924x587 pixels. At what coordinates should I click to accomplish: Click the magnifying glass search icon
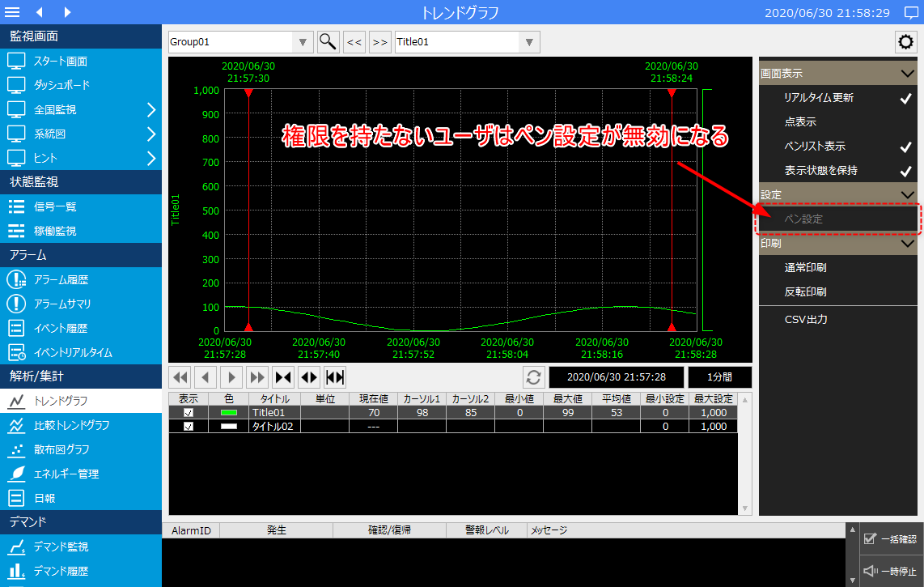click(x=328, y=42)
